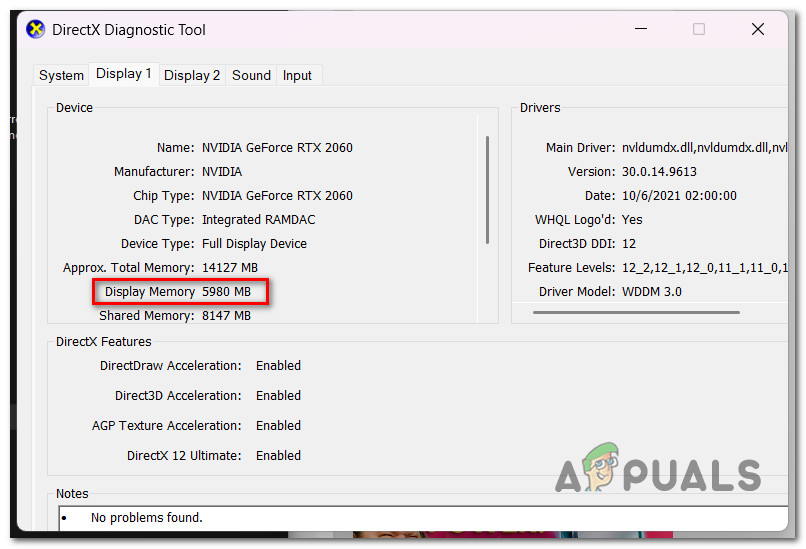806x549 pixels.
Task: Click the 14127 MB total memory value
Action: coord(230,268)
